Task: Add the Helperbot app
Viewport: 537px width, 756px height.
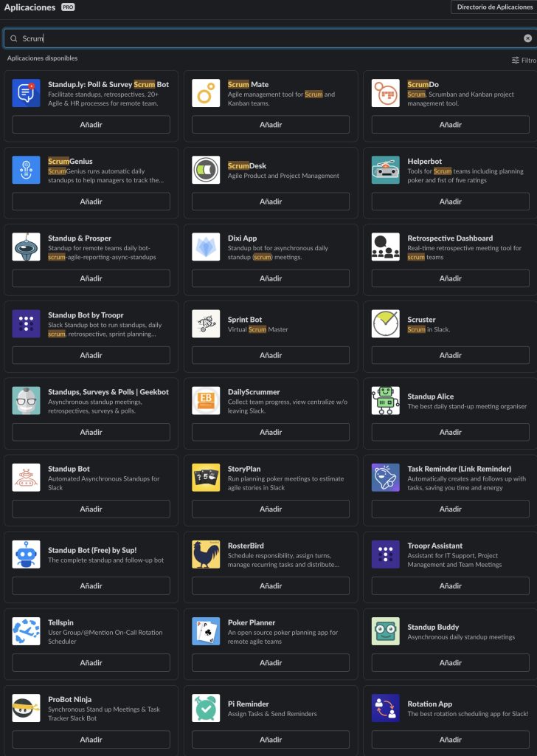Action: click(x=450, y=202)
